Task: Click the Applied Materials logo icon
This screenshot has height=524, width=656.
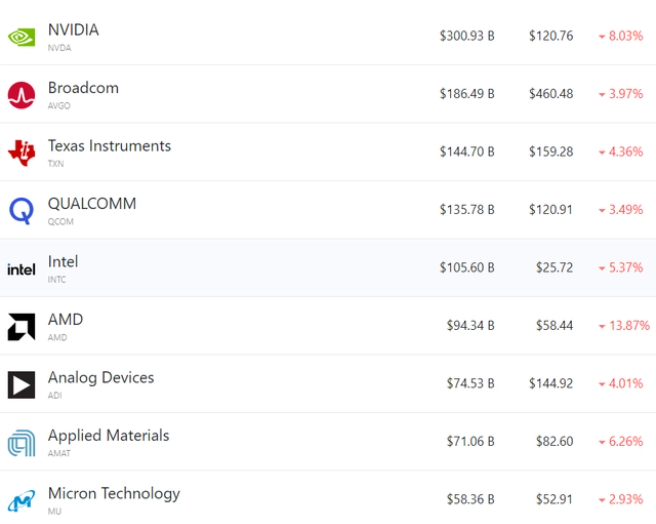Action: [21, 443]
